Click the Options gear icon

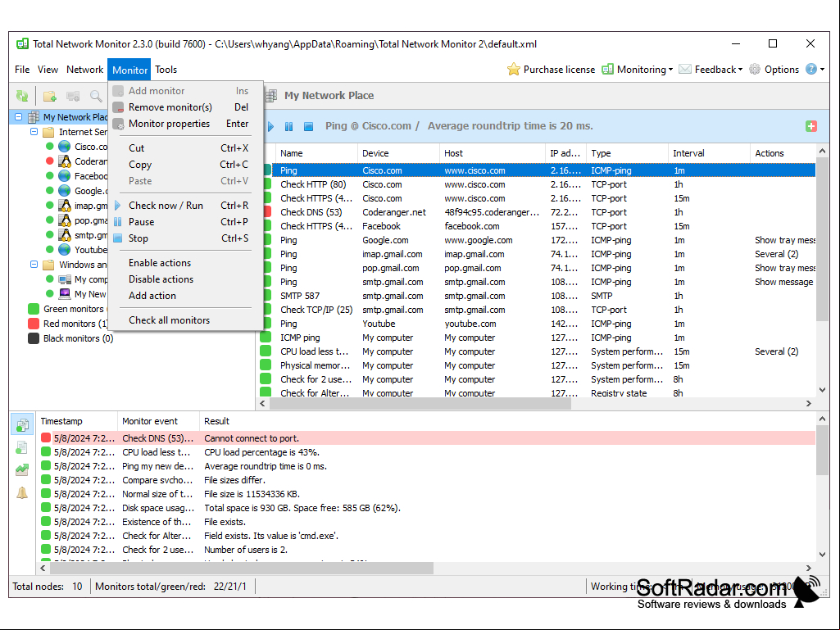tap(754, 69)
